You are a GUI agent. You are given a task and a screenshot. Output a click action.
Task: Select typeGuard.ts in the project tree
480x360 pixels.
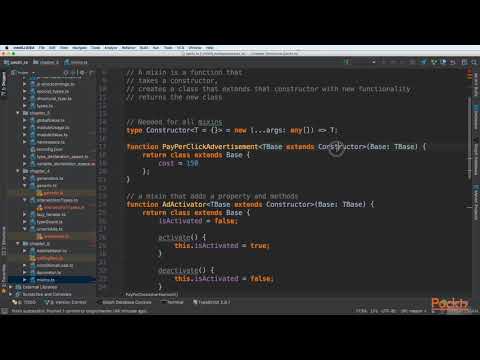[x=49, y=222]
